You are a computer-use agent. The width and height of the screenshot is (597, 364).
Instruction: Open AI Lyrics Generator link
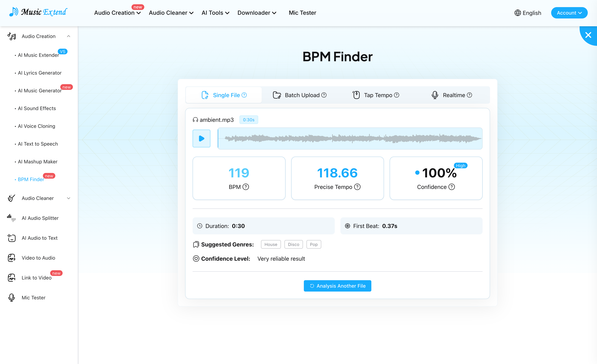pos(40,73)
